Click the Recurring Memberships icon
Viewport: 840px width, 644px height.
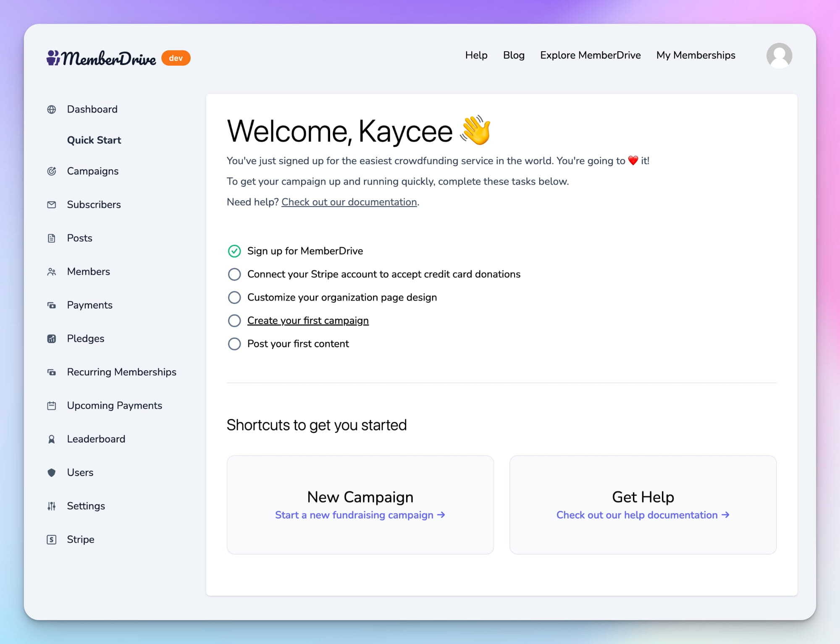[x=52, y=372]
